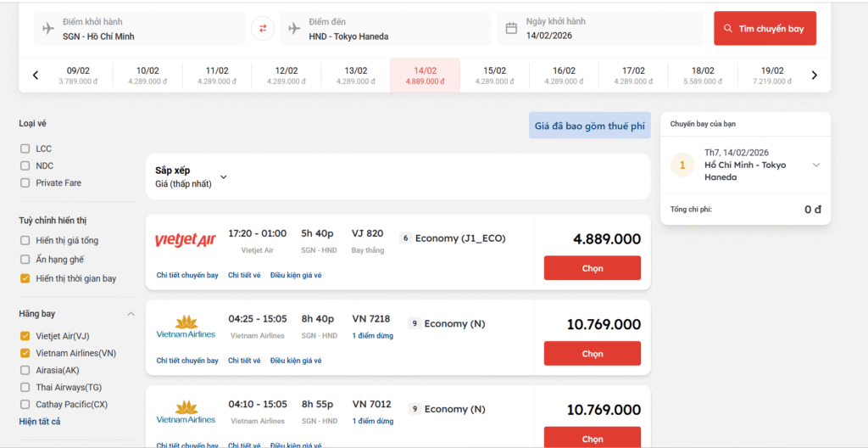Open Điều kiện giá vé for VN 7218
The width and height of the screenshot is (868, 448).
click(296, 361)
